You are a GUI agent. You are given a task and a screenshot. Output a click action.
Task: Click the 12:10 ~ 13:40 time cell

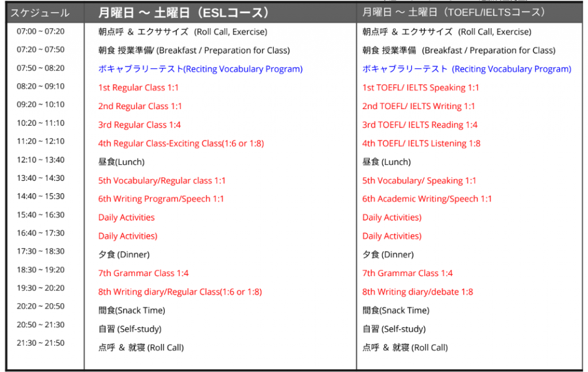point(41,160)
